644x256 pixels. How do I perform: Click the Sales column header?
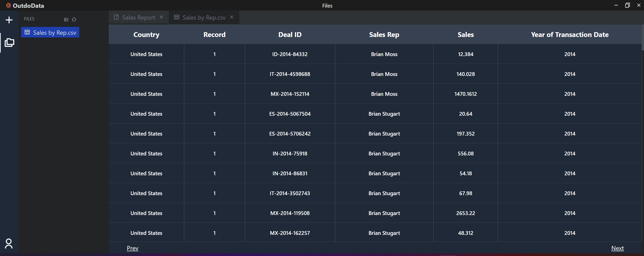click(466, 34)
